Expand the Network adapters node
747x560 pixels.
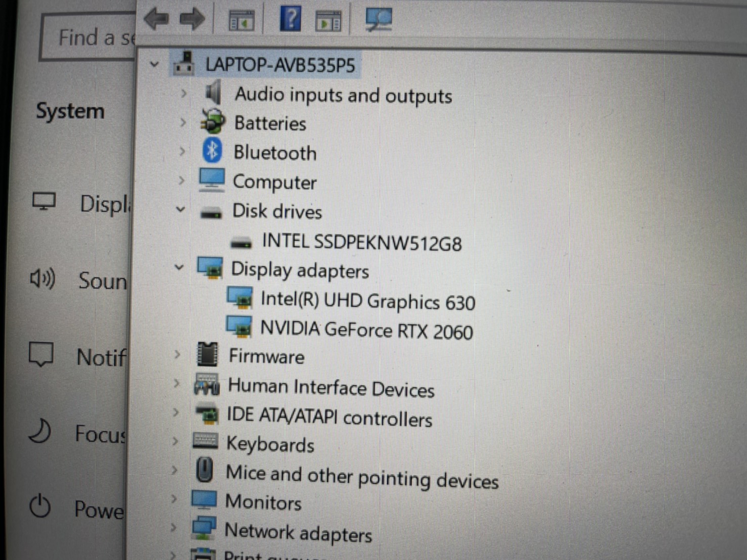pos(173,528)
